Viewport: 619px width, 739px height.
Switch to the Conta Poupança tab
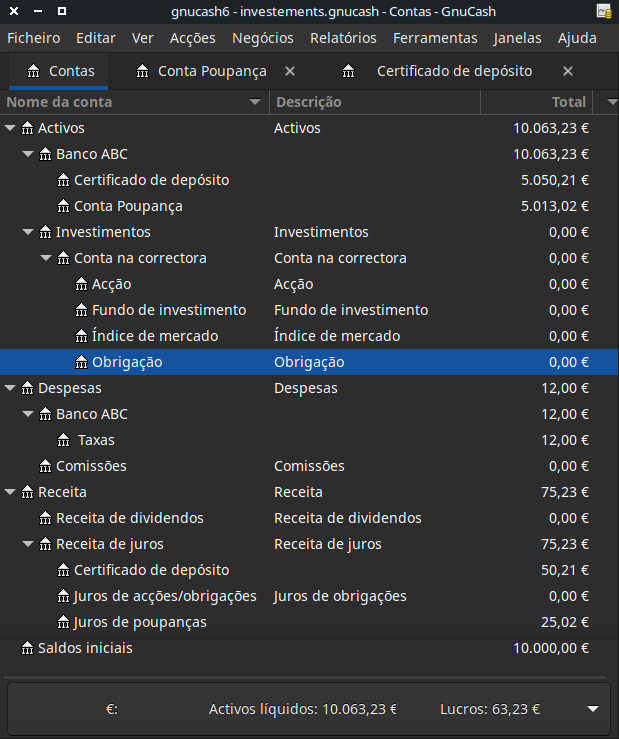211,71
